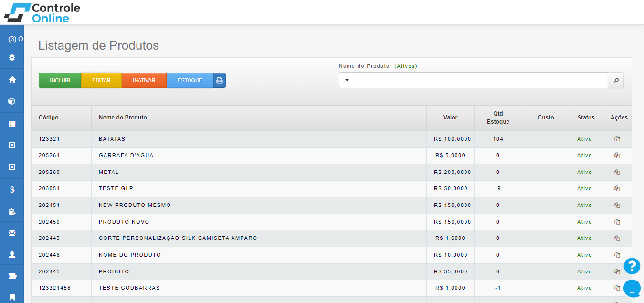Open ESTOQUE stock button
Image resolution: width=644 pixels, height=303 pixels.
tap(190, 80)
